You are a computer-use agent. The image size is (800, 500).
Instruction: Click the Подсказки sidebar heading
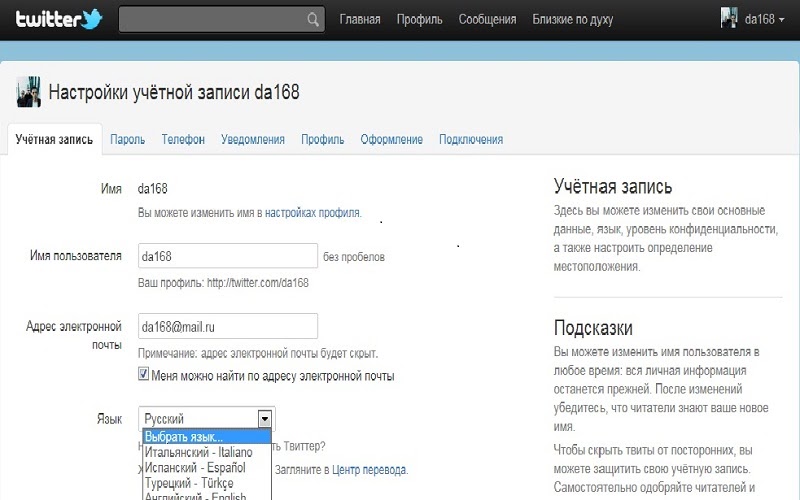(x=593, y=328)
